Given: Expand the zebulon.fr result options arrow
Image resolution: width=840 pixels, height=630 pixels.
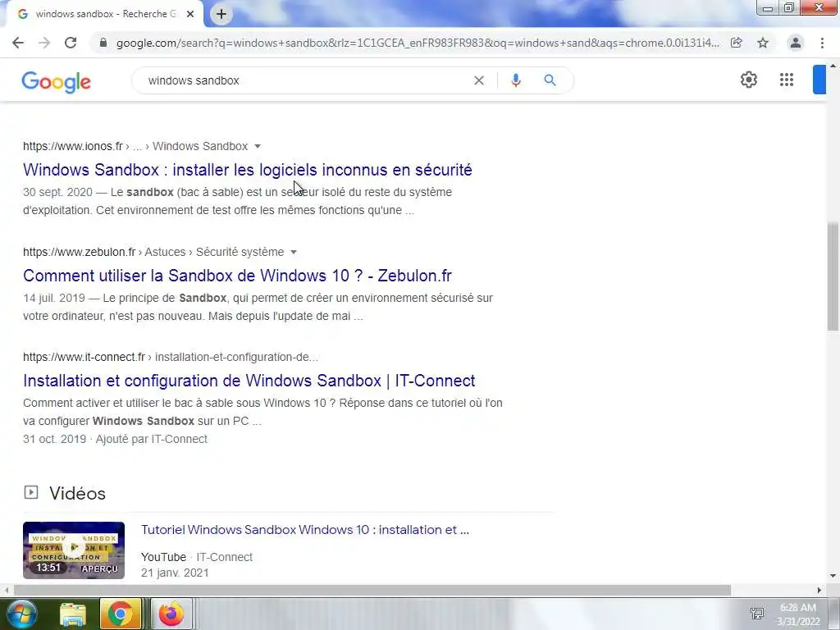Looking at the screenshot, I should 293,252.
